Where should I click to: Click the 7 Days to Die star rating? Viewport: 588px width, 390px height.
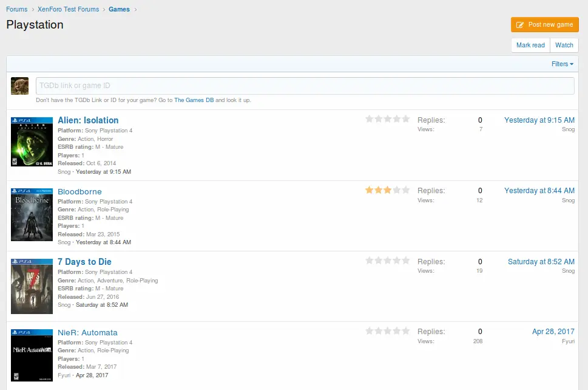pyautogui.click(x=387, y=261)
